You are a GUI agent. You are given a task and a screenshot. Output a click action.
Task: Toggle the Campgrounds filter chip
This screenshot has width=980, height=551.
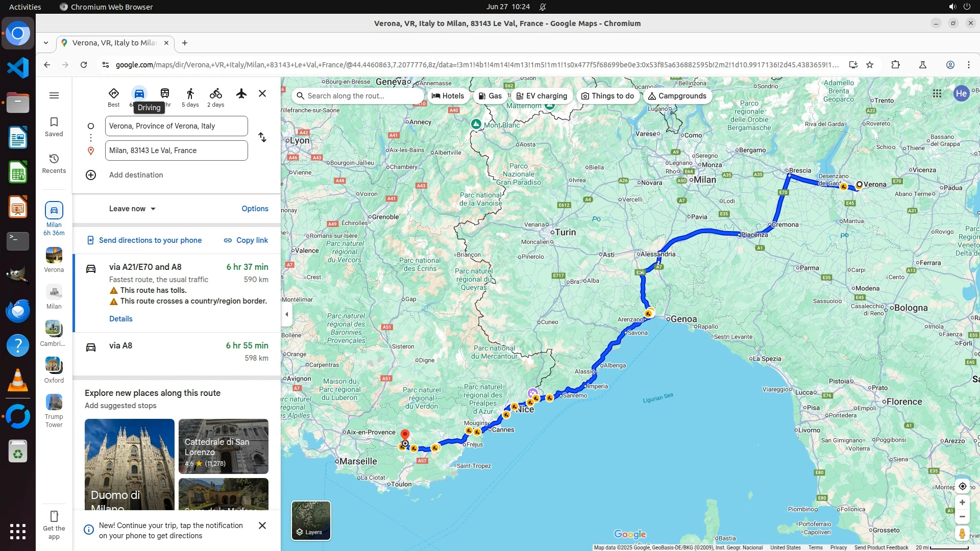click(677, 96)
